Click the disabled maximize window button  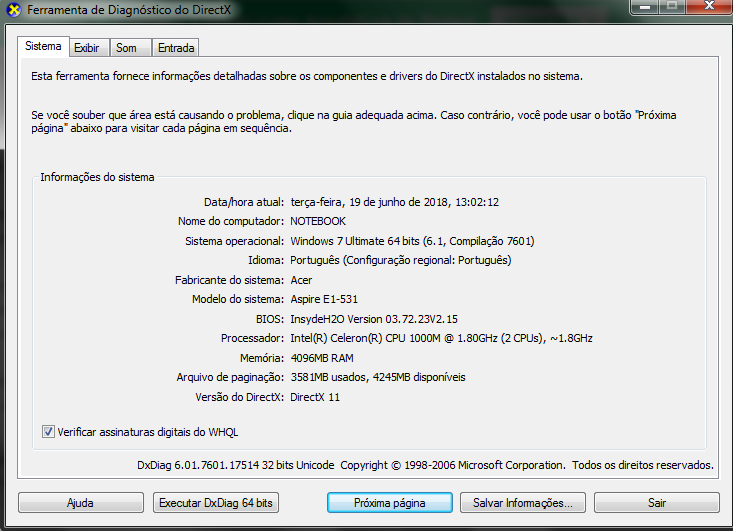pos(672,7)
